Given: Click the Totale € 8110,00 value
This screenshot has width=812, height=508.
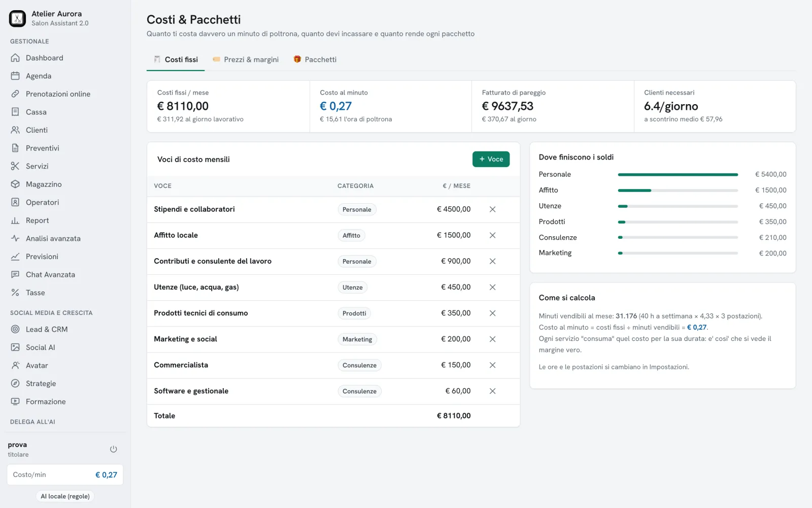Looking at the screenshot, I should coord(454,416).
